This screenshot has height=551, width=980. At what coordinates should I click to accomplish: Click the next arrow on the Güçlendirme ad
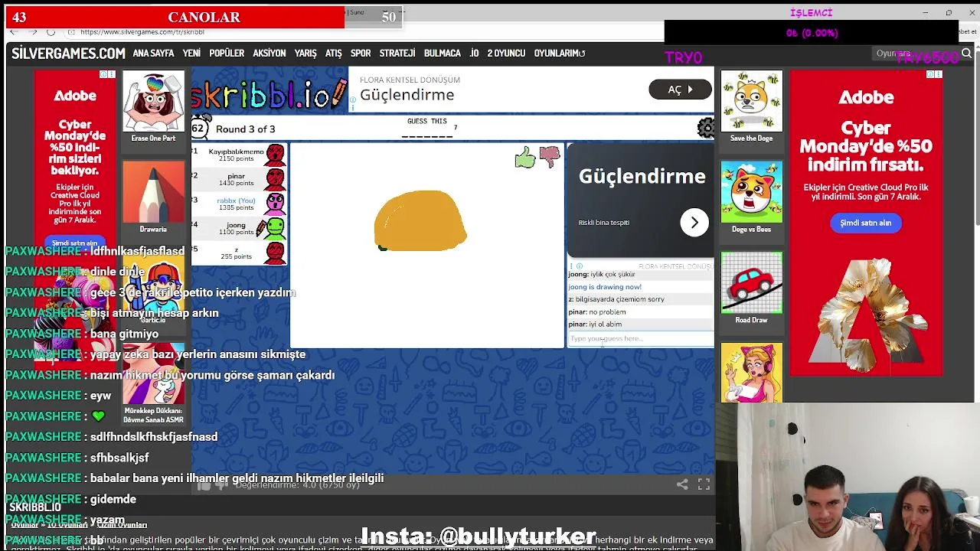694,223
